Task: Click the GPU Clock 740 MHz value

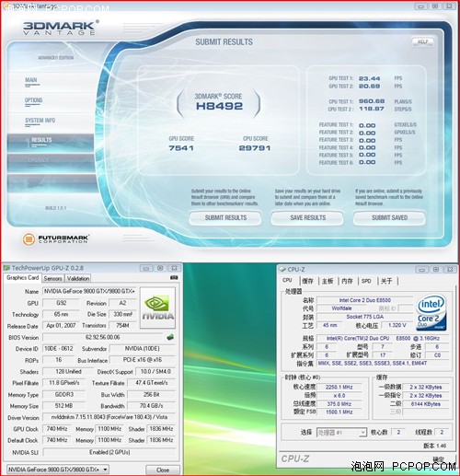Action: coord(57,429)
